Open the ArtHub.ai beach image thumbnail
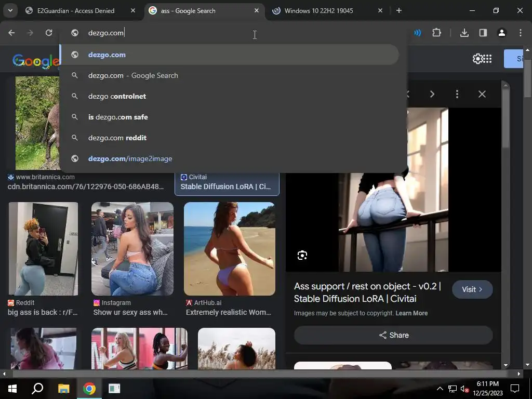Screen dimensions: 532x399 pyautogui.click(x=229, y=249)
